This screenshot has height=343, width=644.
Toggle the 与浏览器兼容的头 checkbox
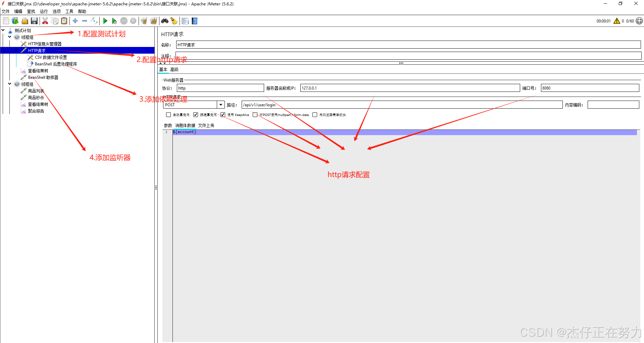tap(315, 115)
